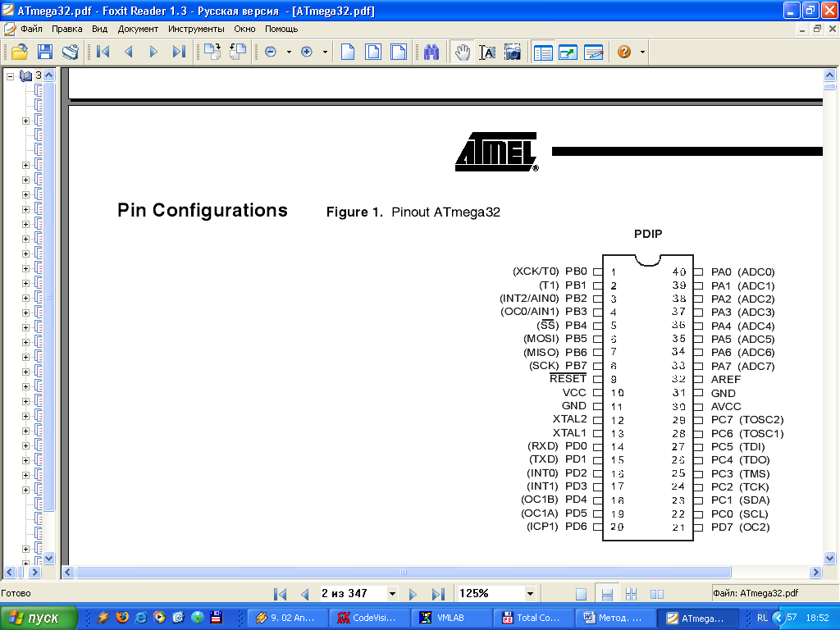Status bar: go to last page button
Viewport: 840px width, 630px height.
tap(438, 594)
